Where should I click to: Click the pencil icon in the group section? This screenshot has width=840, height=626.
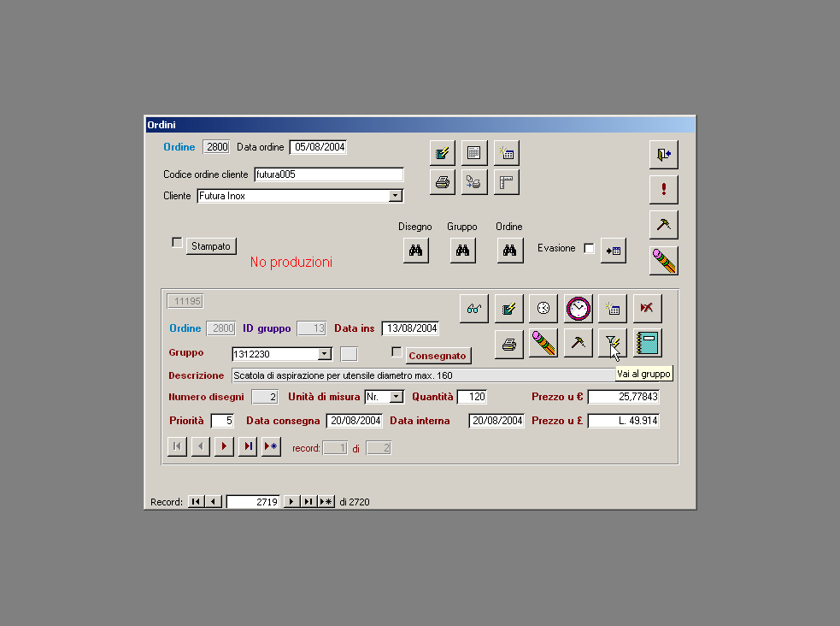point(543,343)
